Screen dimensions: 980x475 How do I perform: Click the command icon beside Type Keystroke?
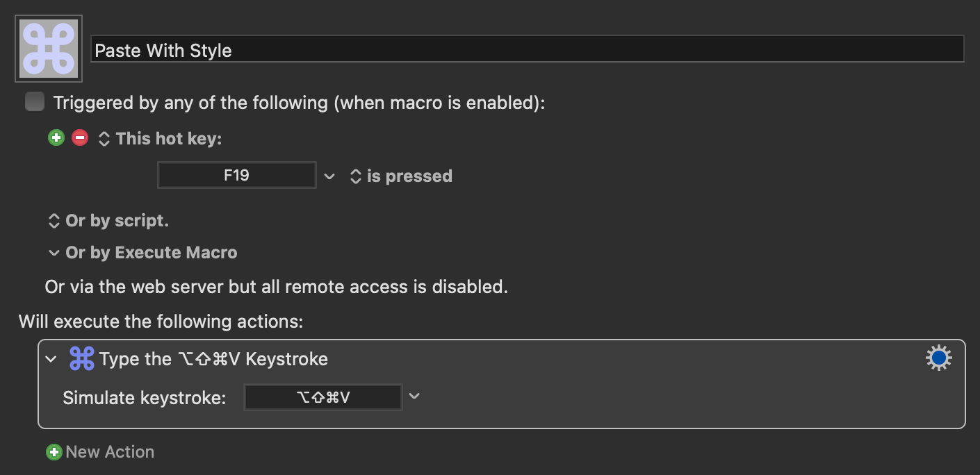coord(82,359)
